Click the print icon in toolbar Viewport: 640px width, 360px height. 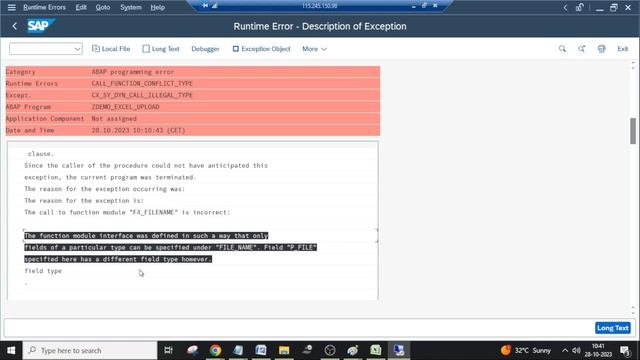click(x=602, y=49)
